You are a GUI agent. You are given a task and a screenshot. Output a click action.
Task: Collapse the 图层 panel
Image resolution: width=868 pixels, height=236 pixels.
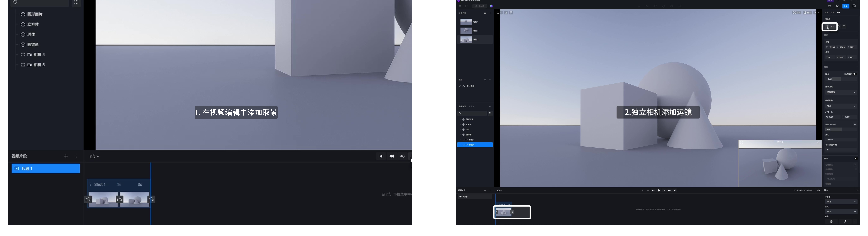click(490, 80)
